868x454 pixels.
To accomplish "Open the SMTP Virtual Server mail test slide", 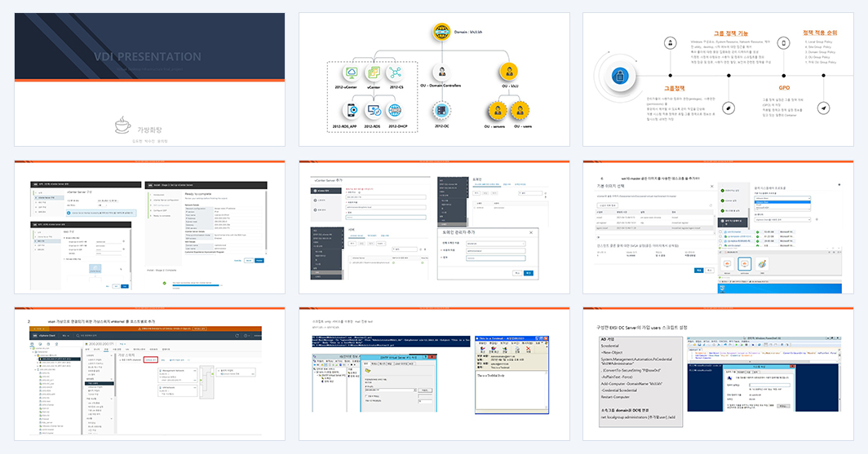I will pyautogui.click(x=434, y=374).
